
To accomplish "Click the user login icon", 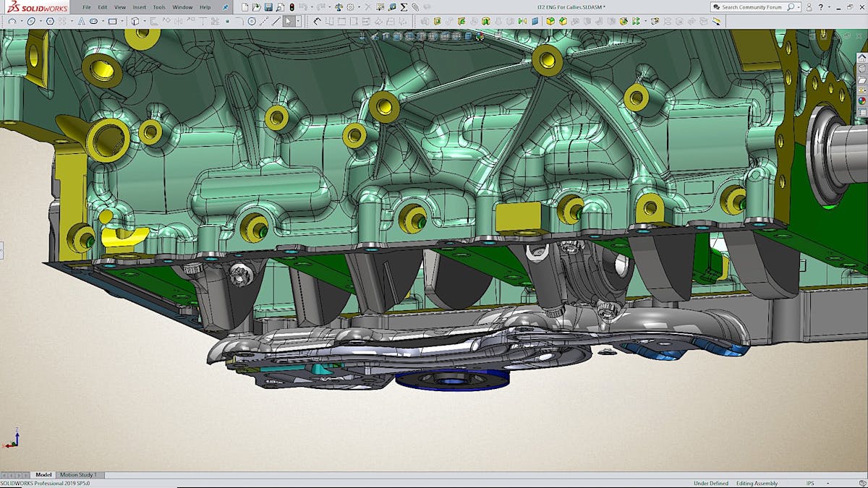I will (809, 7).
